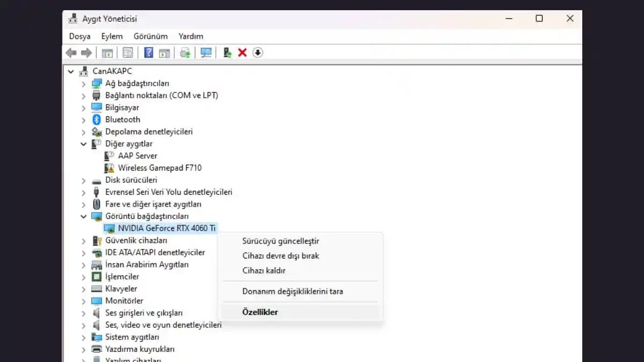Expand the Klavyeler category
This screenshot has height=362, width=644.
pyautogui.click(x=83, y=289)
